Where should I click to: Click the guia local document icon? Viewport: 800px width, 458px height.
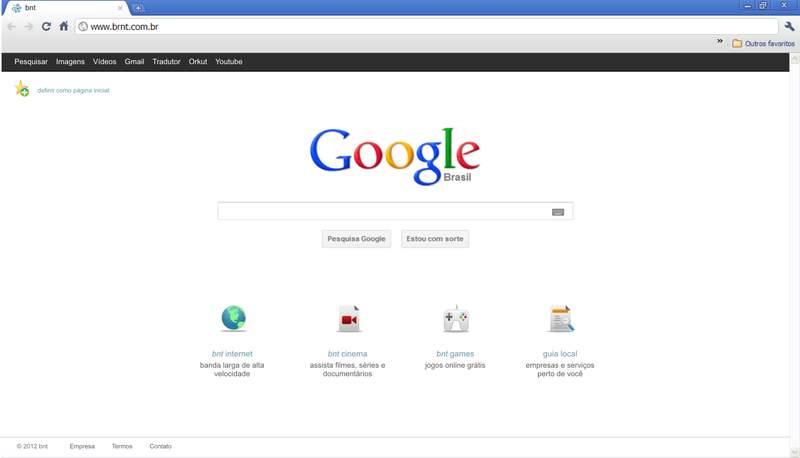click(x=561, y=319)
